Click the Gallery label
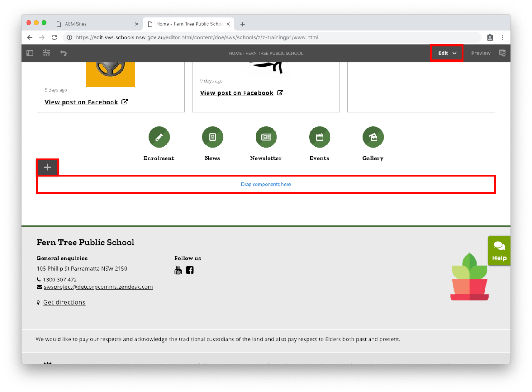The image size is (532, 392). tap(373, 158)
